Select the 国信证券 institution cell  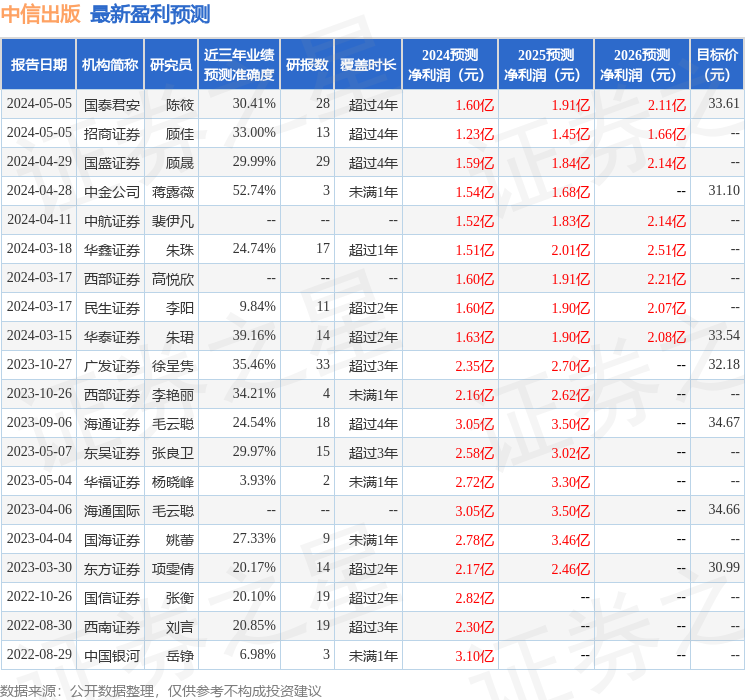[112, 597]
